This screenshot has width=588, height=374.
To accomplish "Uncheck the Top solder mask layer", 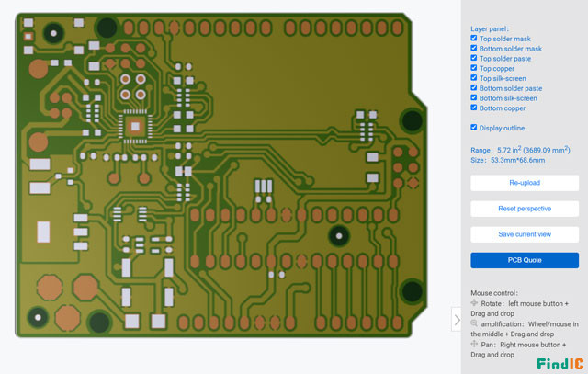I will pos(474,39).
